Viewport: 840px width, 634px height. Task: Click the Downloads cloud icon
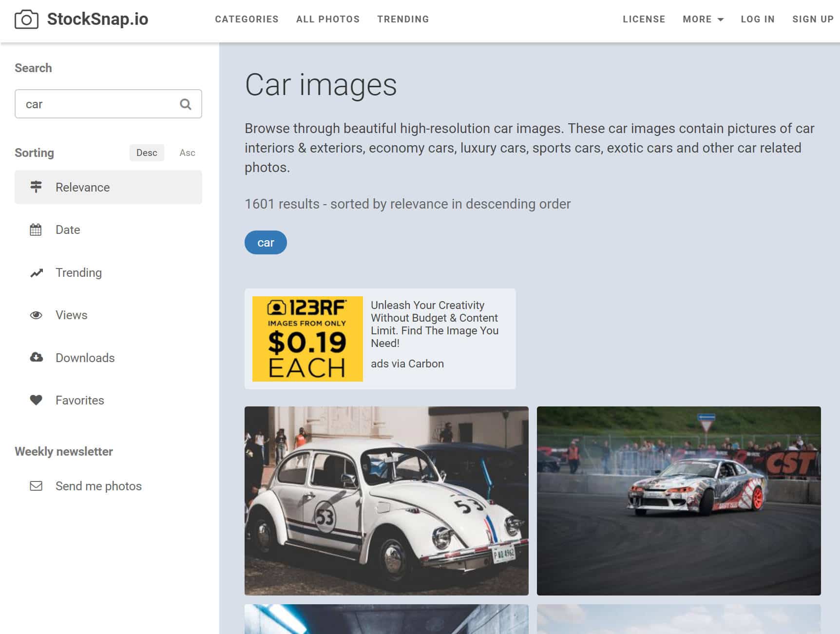point(36,358)
